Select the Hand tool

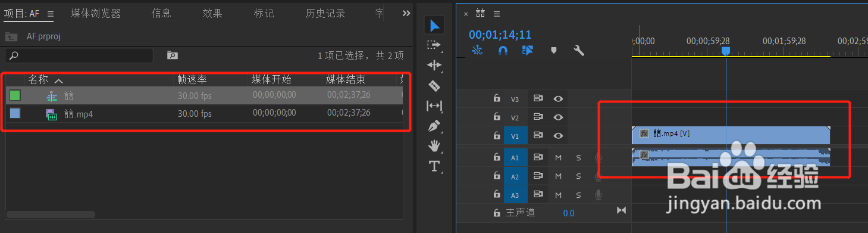point(434,145)
